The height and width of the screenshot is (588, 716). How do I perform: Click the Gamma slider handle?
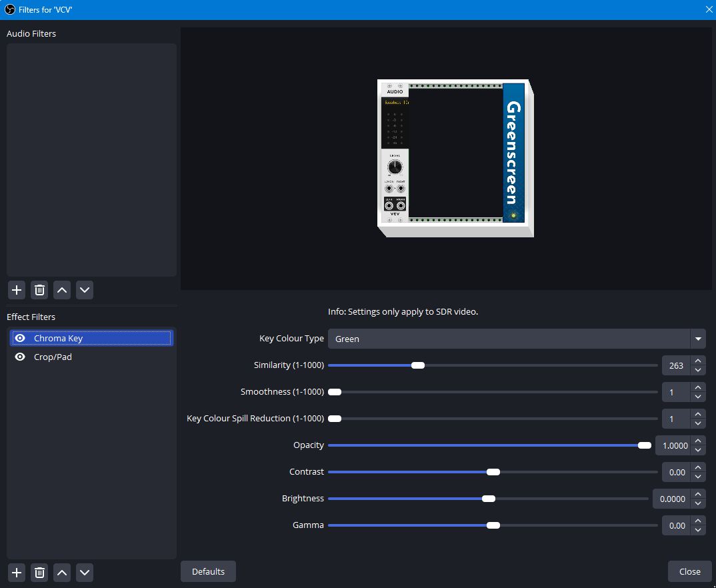tap(493, 525)
